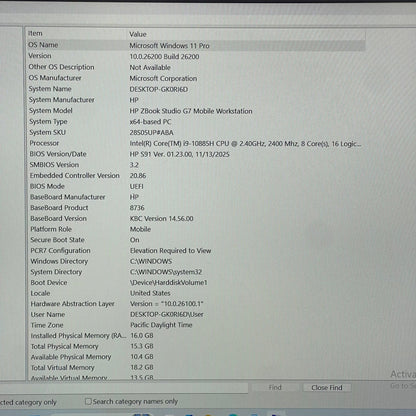
Task: Select the BIOS Version/Date row
Action: [x=196, y=154]
